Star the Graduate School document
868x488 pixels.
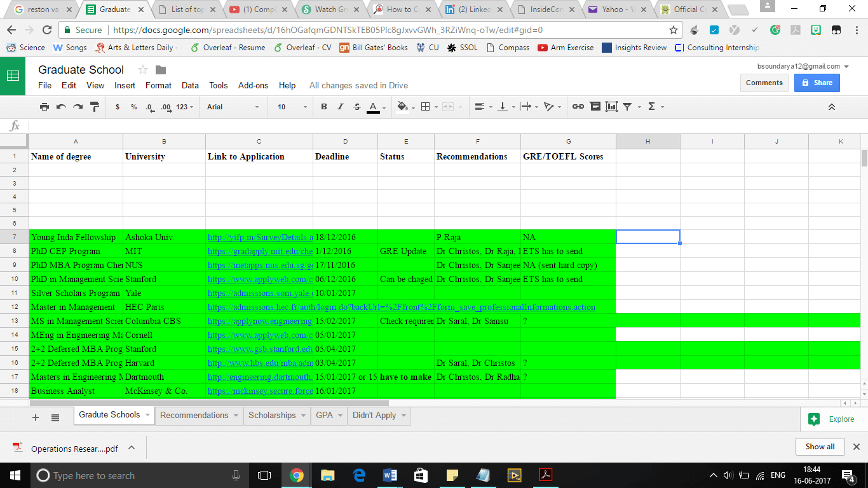142,70
